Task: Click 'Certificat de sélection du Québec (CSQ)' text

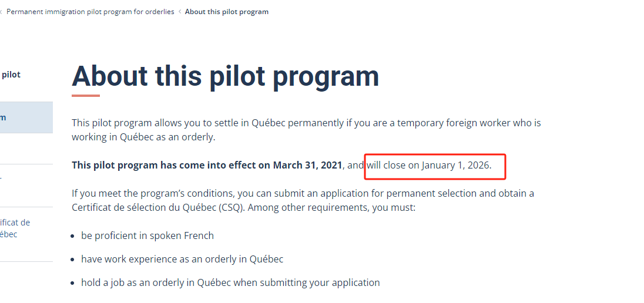Action: coord(156,207)
